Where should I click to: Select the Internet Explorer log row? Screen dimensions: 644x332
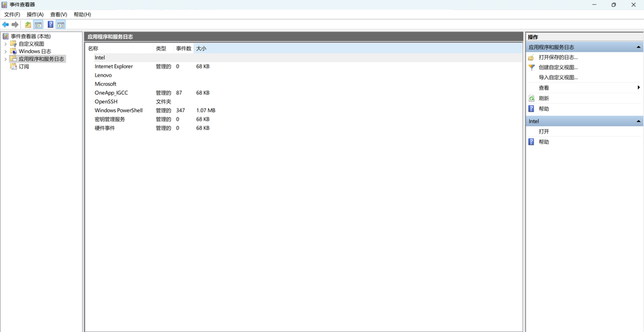(304, 66)
